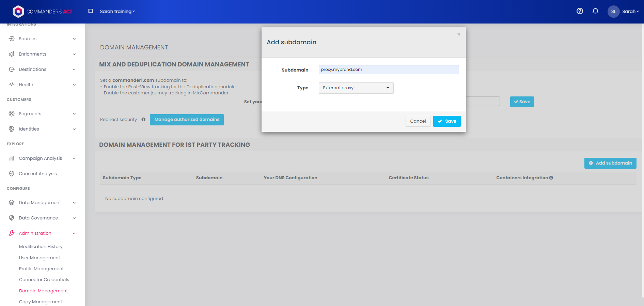Toggle the sidebar collapse icon

(91, 11)
